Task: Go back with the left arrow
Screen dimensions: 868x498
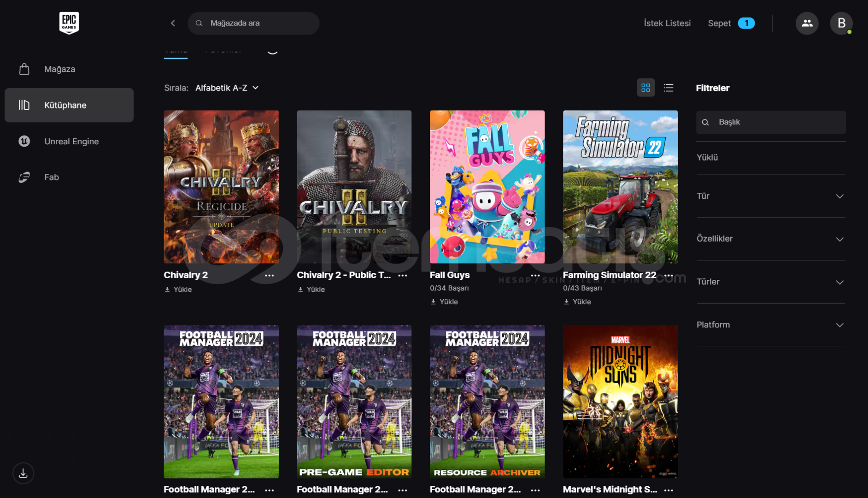Action: [173, 23]
